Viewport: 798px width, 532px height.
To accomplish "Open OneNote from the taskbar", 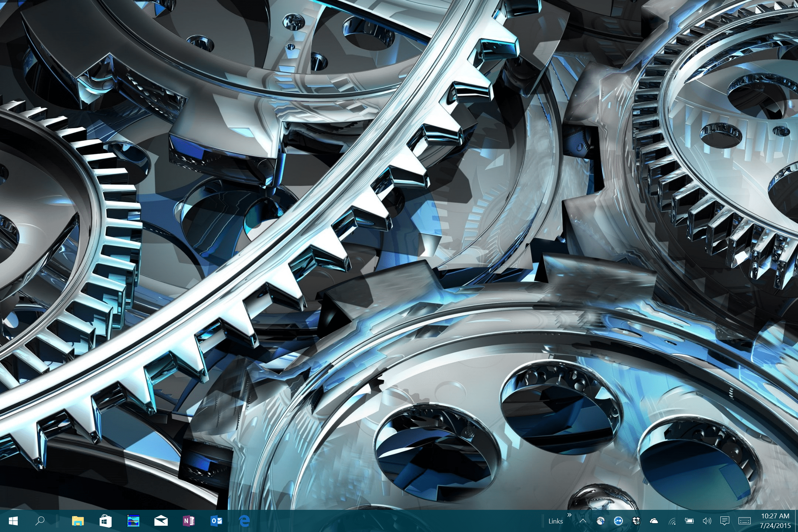I will [188, 521].
